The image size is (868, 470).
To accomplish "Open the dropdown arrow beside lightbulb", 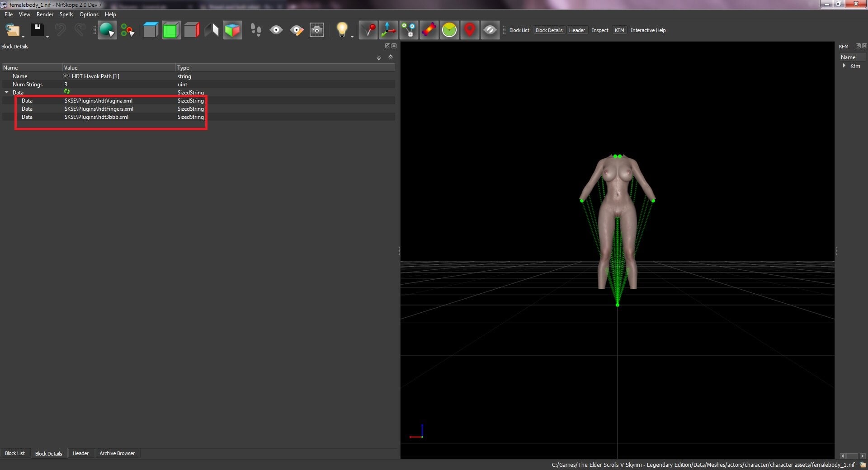I will tap(352, 37).
